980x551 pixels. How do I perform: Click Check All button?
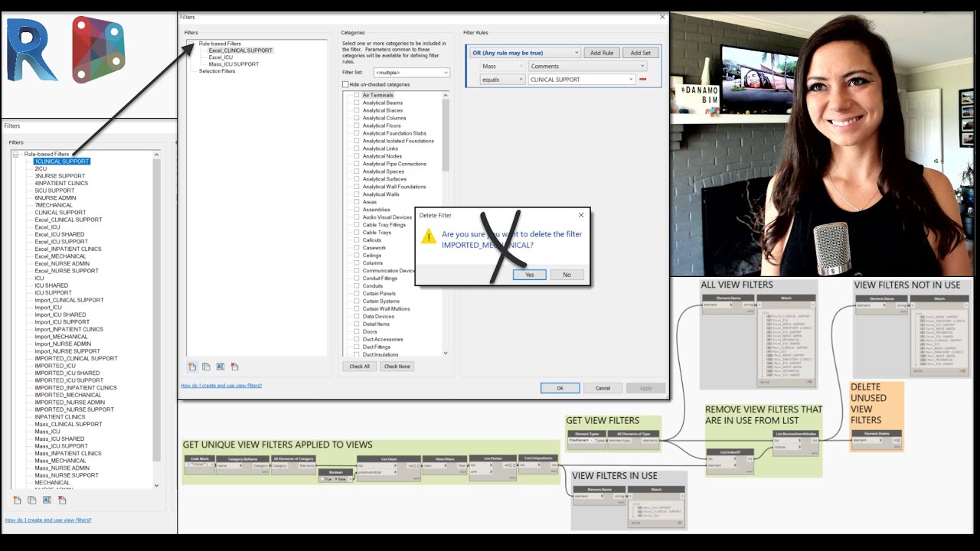pyautogui.click(x=359, y=367)
